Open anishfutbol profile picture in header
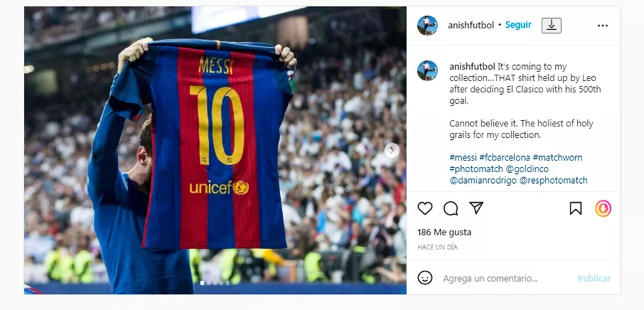Viewport: 644px width, 310px height. pos(428,26)
